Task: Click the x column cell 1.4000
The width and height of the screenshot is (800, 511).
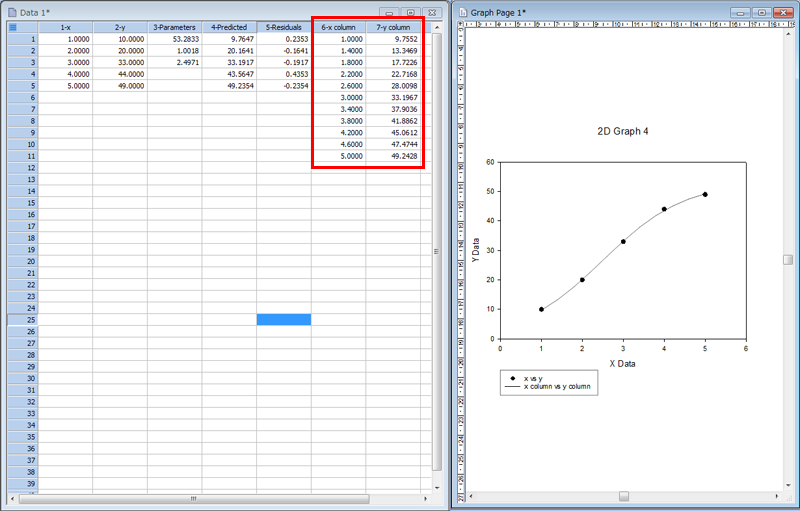Action: [338, 51]
